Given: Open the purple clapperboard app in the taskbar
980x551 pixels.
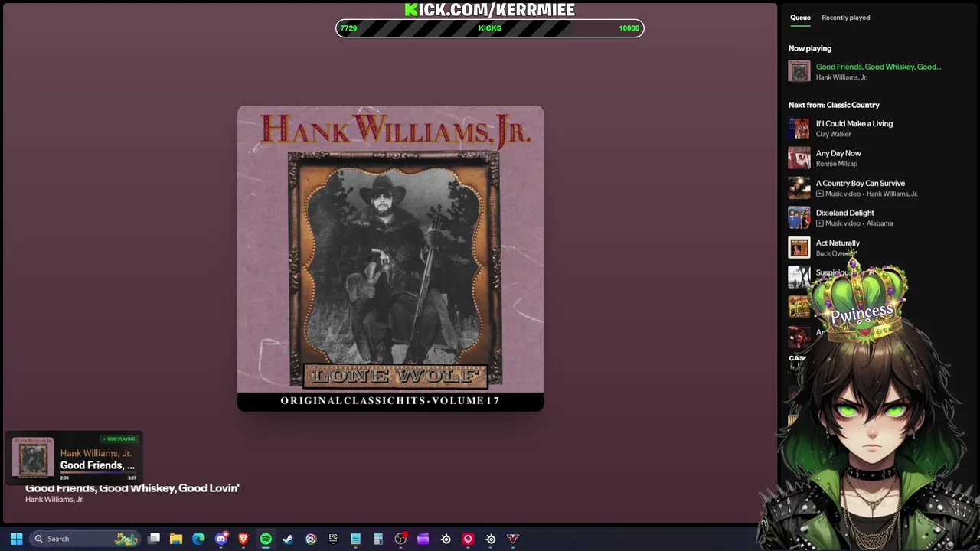Looking at the screenshot, I should point(423,539).
